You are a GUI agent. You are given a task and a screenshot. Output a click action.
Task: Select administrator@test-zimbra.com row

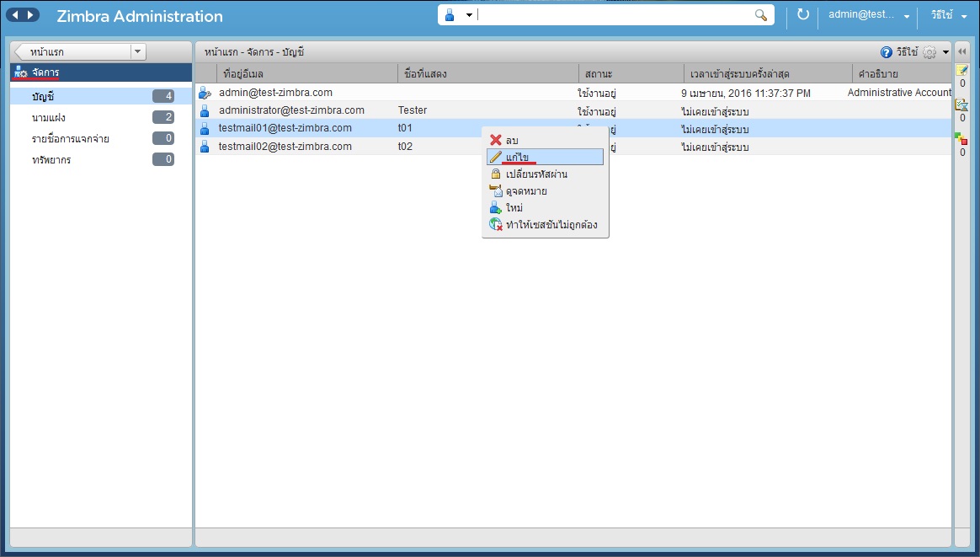pyautogui.click(x=573, y=110)
